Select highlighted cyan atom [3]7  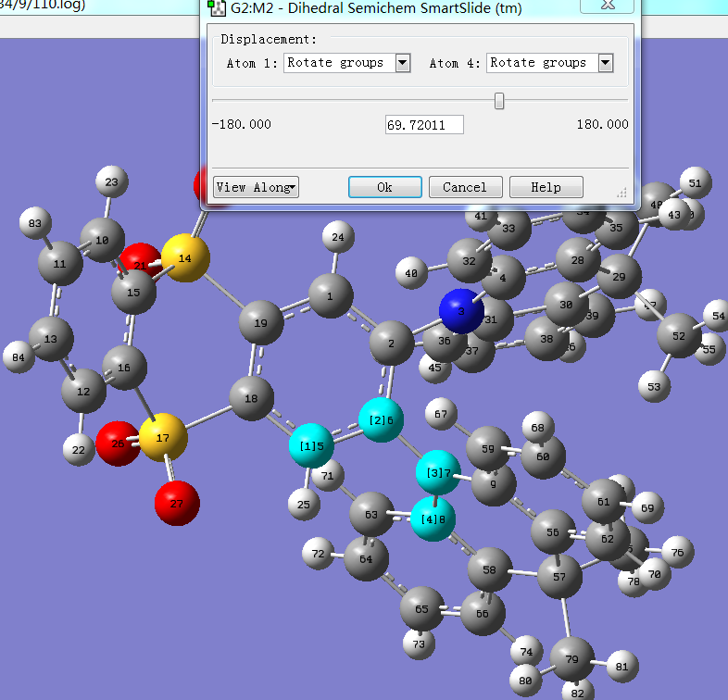[438, 472]
